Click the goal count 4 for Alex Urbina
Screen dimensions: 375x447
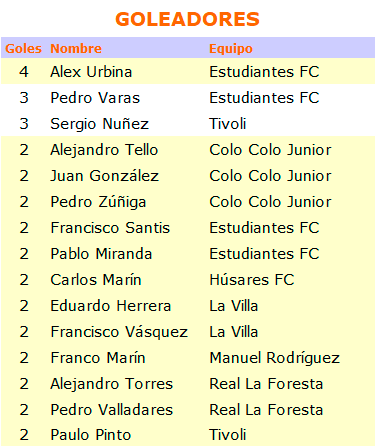coord(24,72)
